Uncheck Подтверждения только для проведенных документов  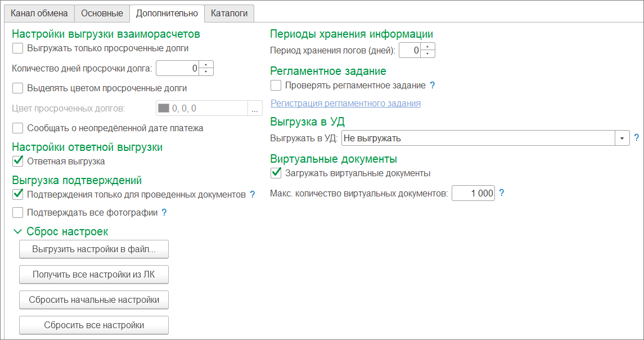(x=17, y=194)
